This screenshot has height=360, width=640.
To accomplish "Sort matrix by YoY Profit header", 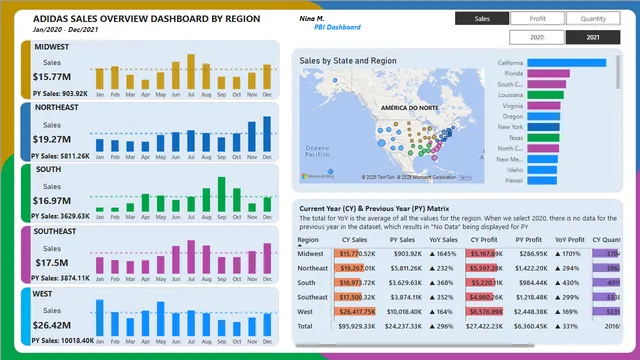I will coord(570,240).
